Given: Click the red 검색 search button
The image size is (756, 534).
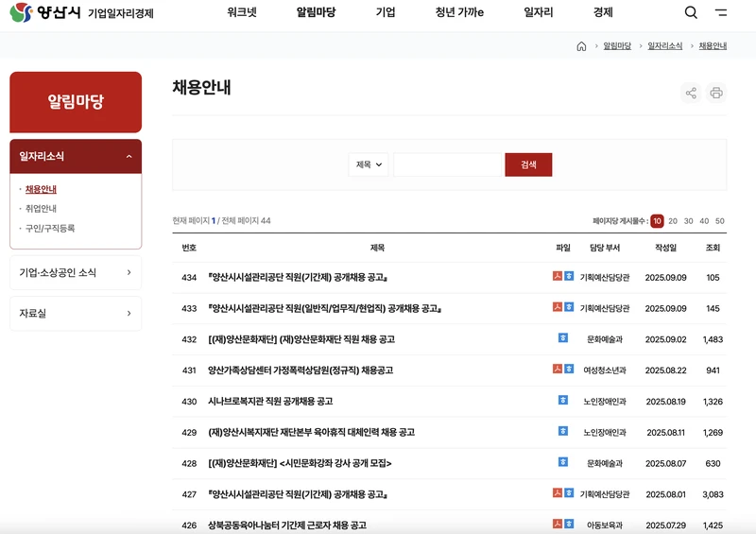Looking at the screenshot, I should point(528,164).
